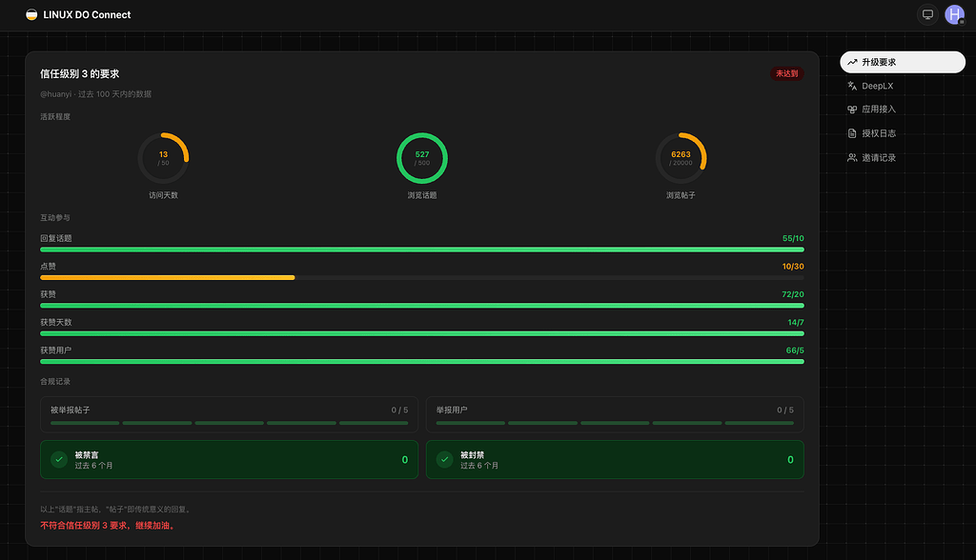
Task: Click the 获赞天数 progress bar
Action: pyautogui.click(x=422, y=333)
